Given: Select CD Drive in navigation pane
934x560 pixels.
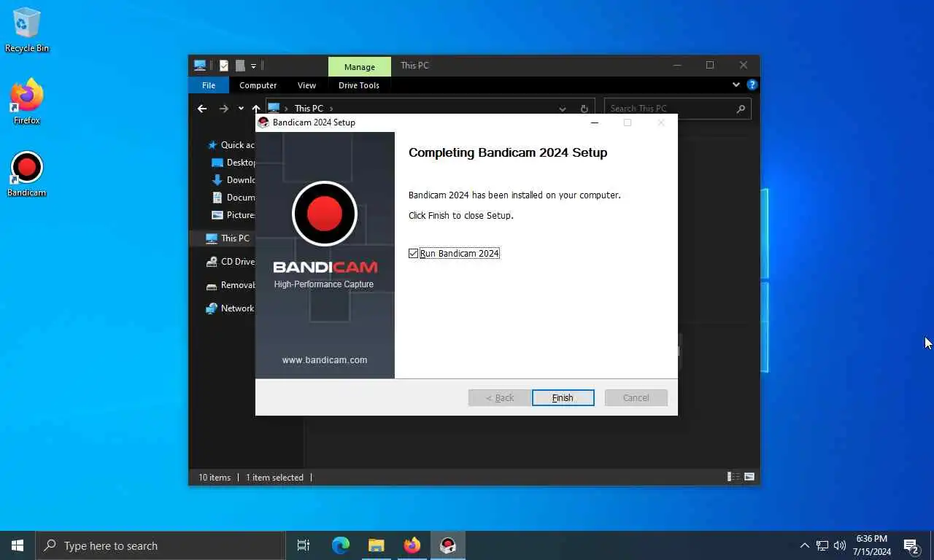Looking at the screenshot, I should tap(230, 262).
